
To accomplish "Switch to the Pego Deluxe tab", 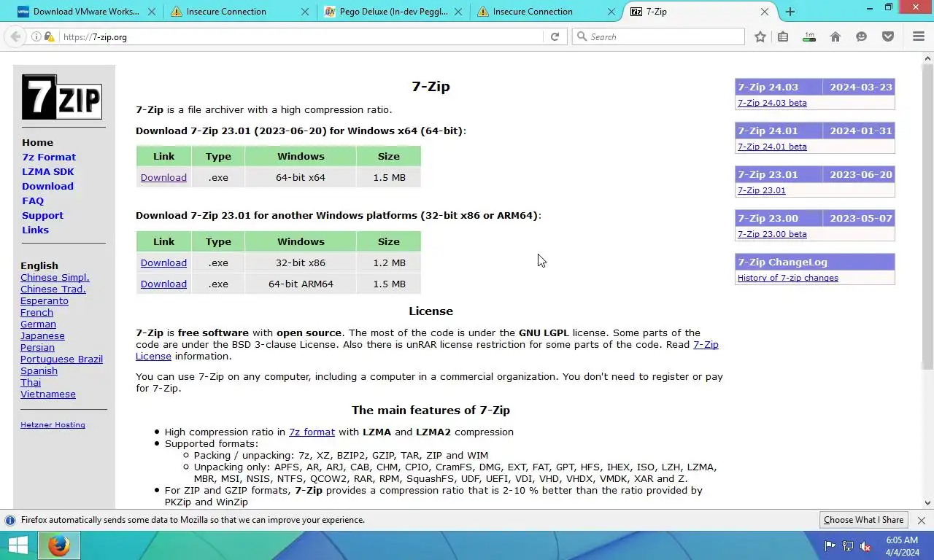I will [393, 12].
